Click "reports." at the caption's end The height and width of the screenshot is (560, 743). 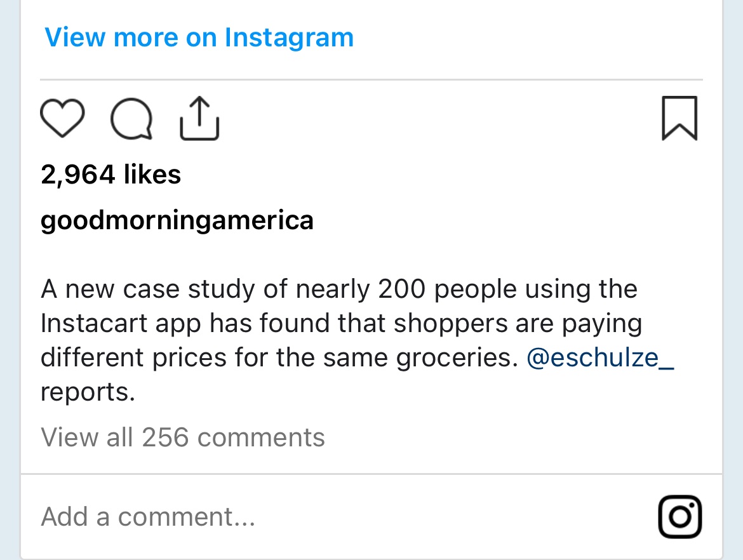click(x=88, y=392)
